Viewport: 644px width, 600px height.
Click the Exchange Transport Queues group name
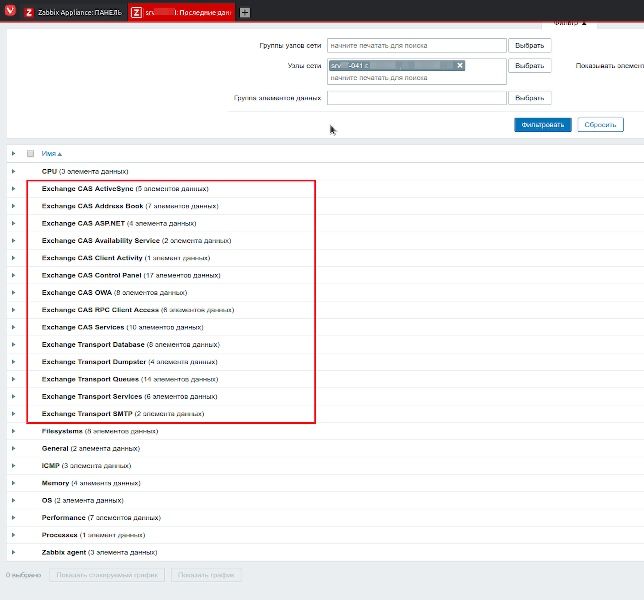(x=90, y=379)
